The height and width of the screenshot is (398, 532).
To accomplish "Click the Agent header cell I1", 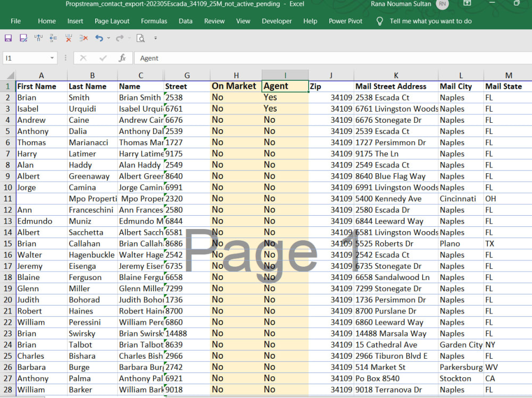I will tap(285, 86).
